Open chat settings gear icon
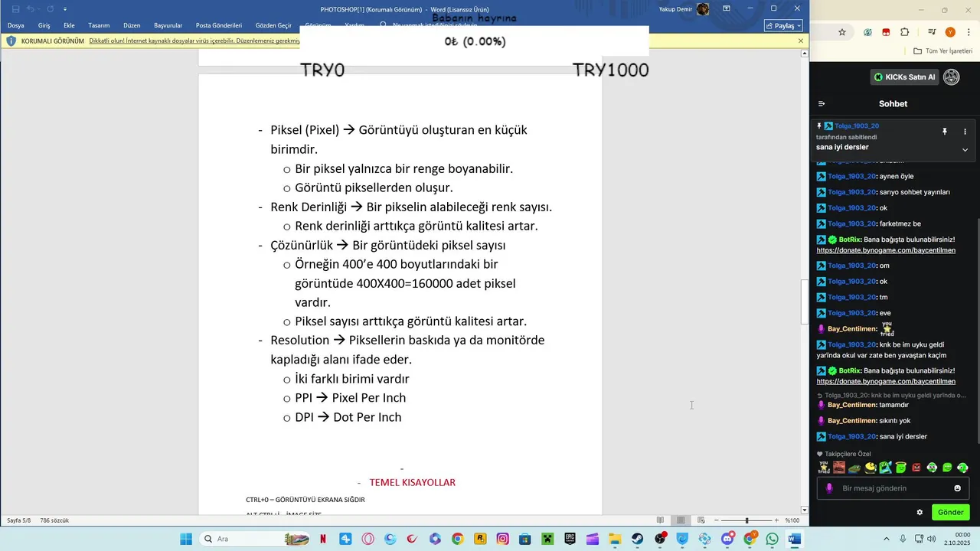The height and width of the screenshot is (551, 980). pyautogui.click(x=920, y=513)
